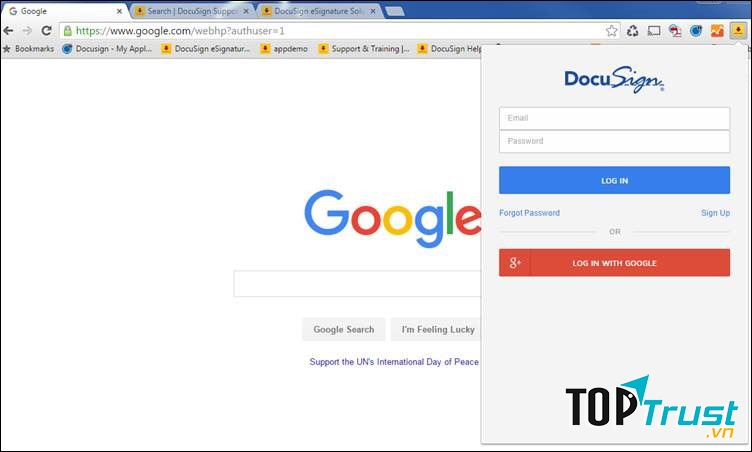Open the PDF extension icon in toolbar

coord(675,31)
